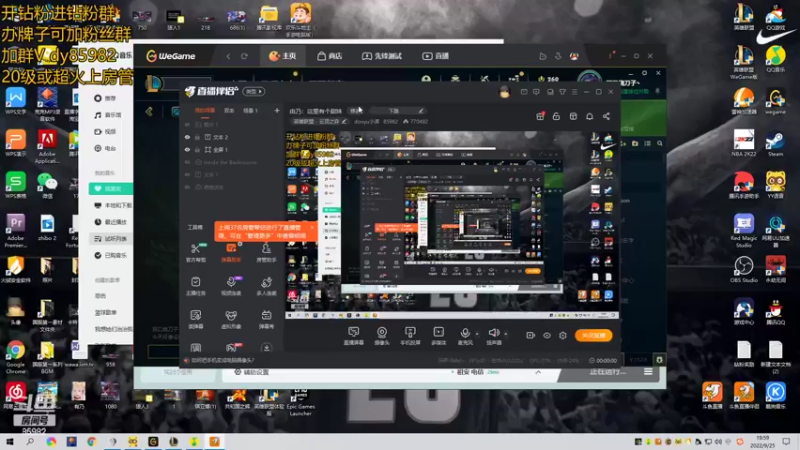Open the 多人连麦 tool
This screenshot has height=450, width=800.
266,286
